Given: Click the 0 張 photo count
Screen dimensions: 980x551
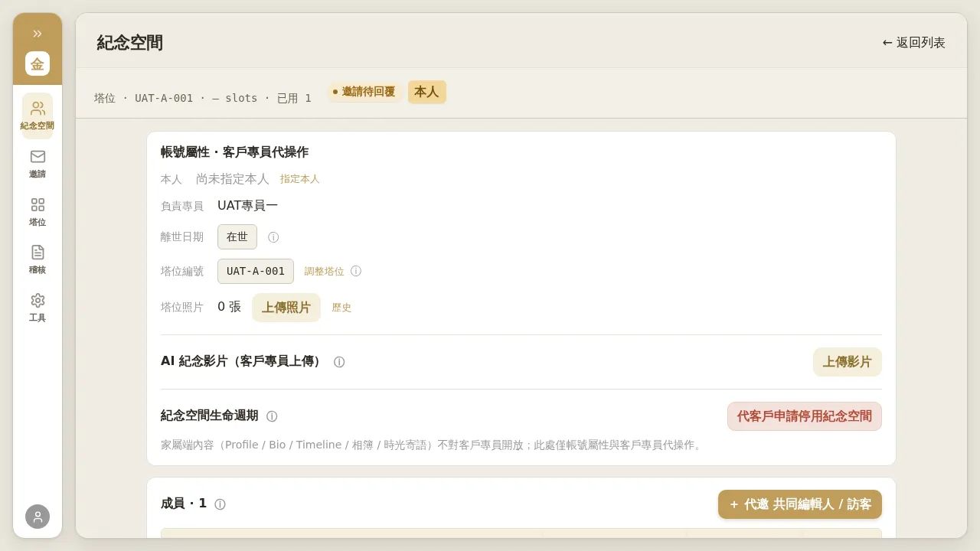Looking at the screenshot, I should [x=229, y=307].
